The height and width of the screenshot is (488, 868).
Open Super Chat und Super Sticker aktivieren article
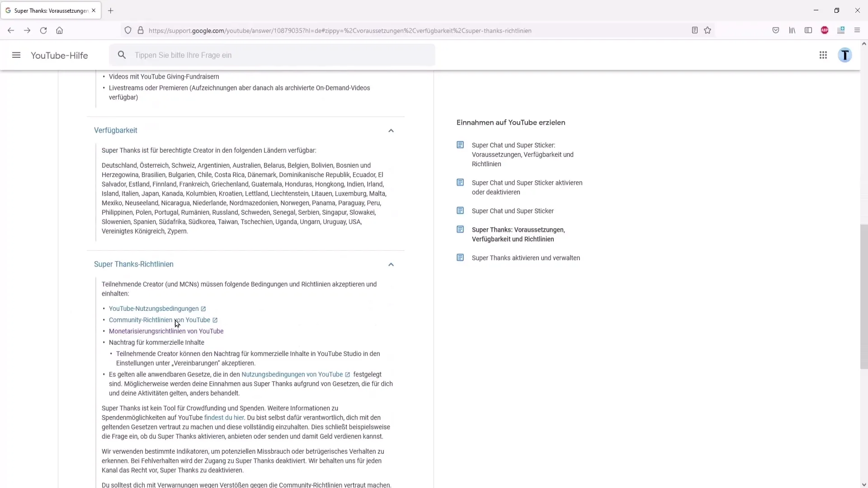point(527,188)
